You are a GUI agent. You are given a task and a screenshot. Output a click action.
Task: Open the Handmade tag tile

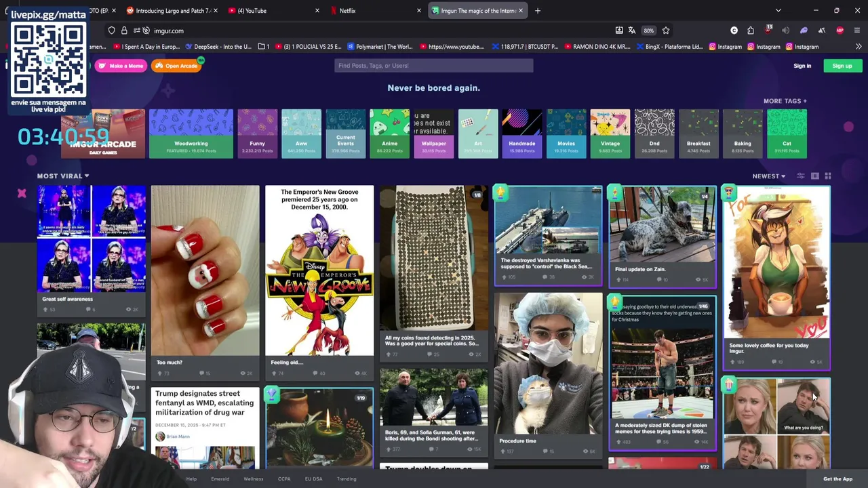[522, 134]
